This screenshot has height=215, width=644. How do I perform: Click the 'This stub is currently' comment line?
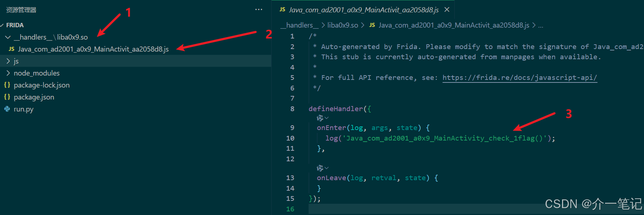point(457,57)
